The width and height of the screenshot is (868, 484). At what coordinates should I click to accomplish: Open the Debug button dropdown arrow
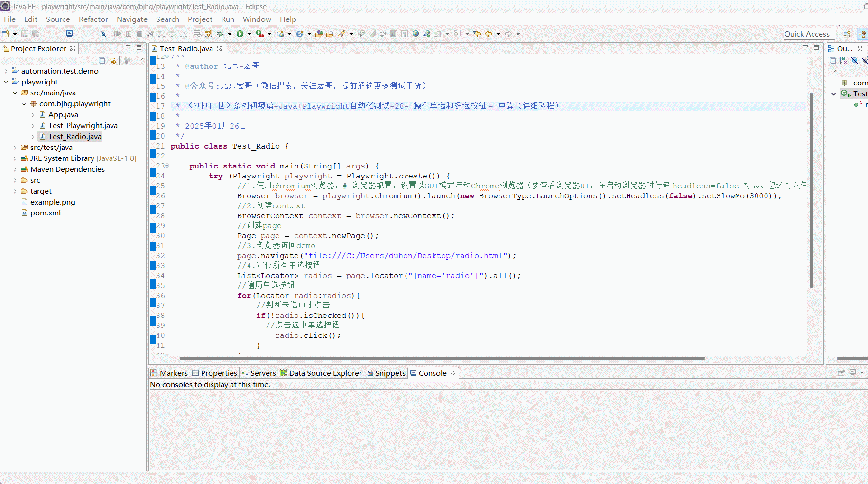pyautogui.click(x=230, y=34)
